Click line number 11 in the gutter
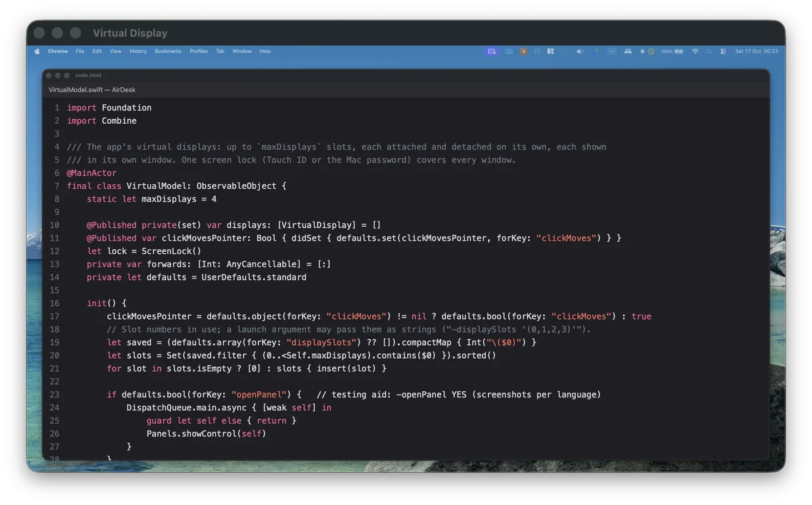The height and width of the screenshot is (505, 812). click(55, 238)
